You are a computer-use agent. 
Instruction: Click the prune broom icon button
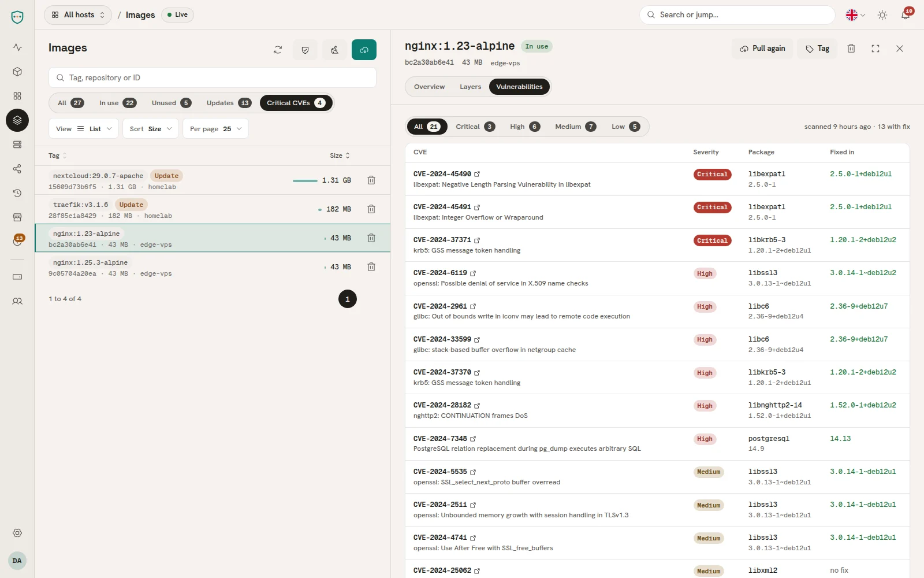click(334, 50)
